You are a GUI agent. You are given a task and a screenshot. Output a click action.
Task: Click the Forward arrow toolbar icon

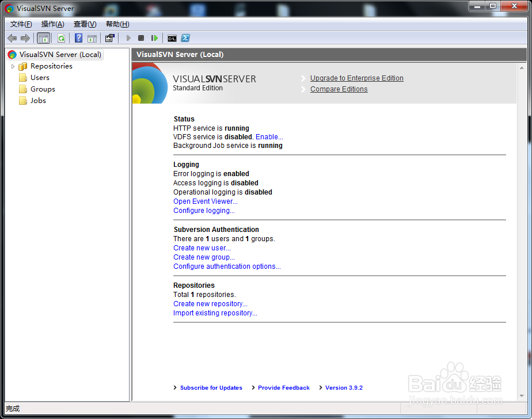(x=25, y=38)
